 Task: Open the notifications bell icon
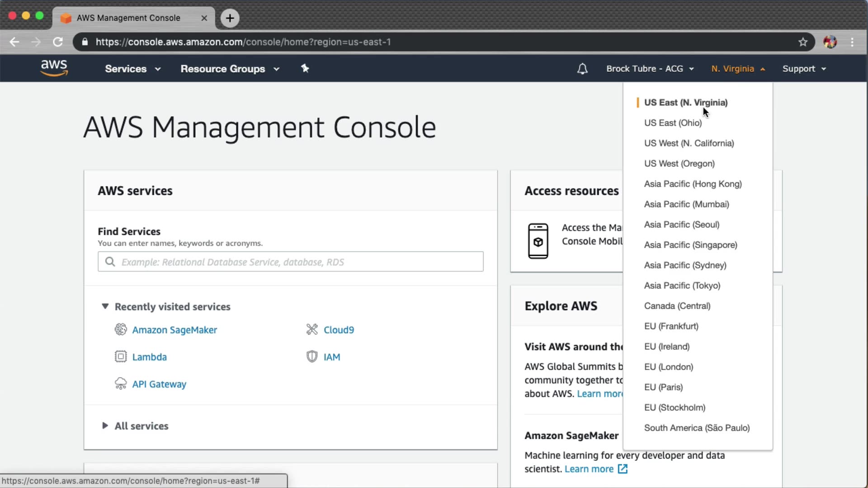pos(582,69)
